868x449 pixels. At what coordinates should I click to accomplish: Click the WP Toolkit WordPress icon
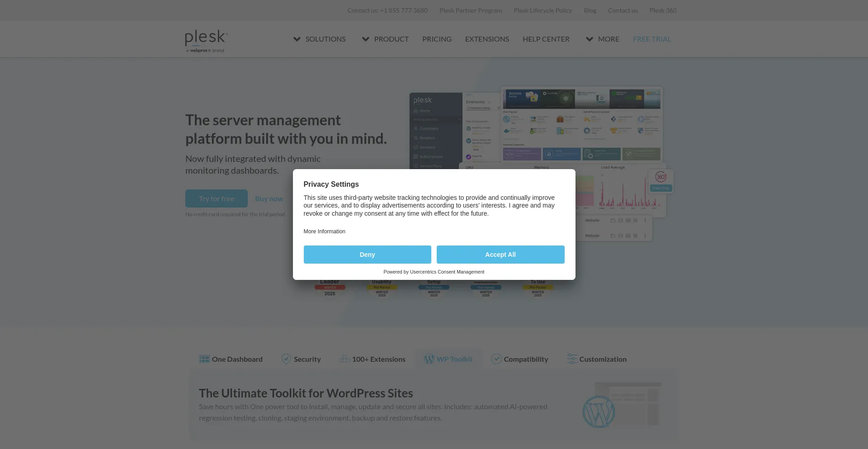click(429, 359)
